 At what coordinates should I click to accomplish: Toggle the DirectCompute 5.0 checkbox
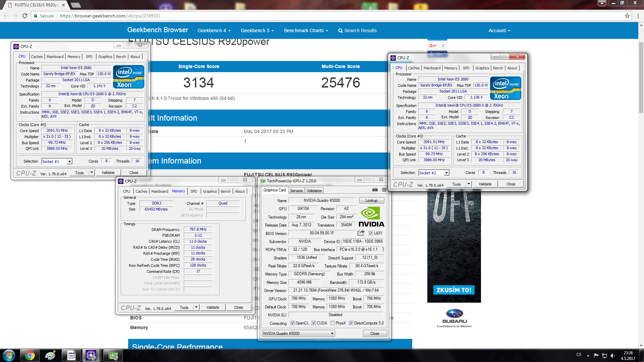coord(351,323)
